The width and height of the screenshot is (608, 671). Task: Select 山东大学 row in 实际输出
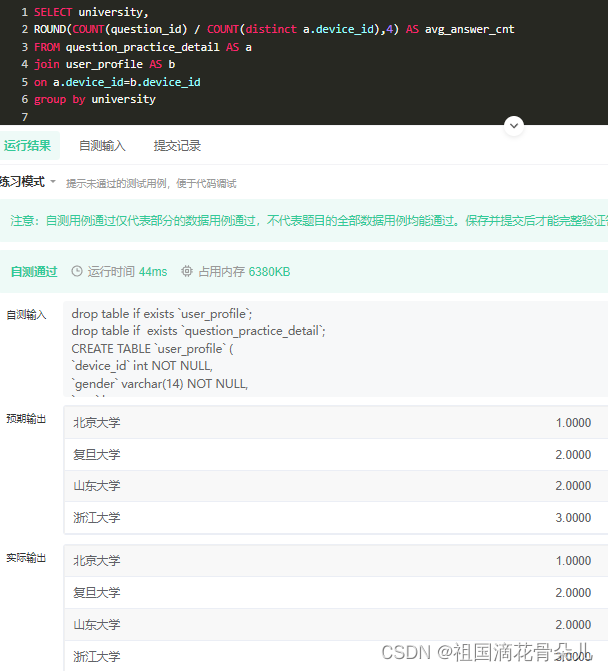tap(336, 624)
